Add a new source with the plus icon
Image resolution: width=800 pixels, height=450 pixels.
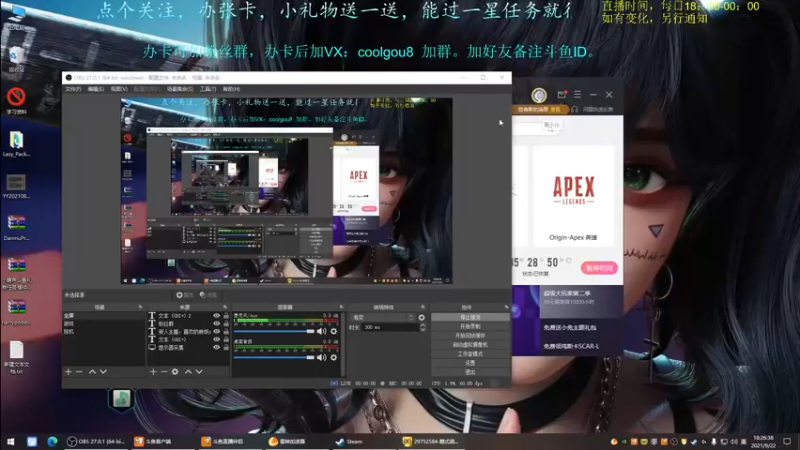pyautogui.click(x=153, y=371)
